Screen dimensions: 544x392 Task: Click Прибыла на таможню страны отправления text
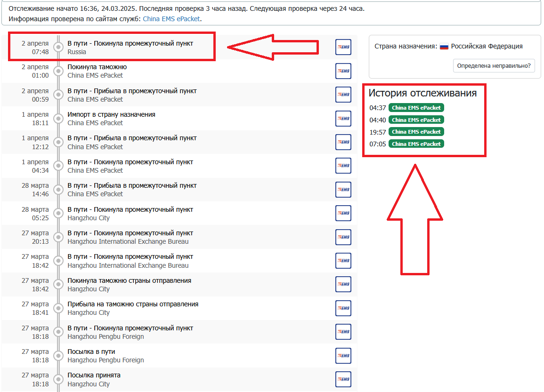(133, 304)
